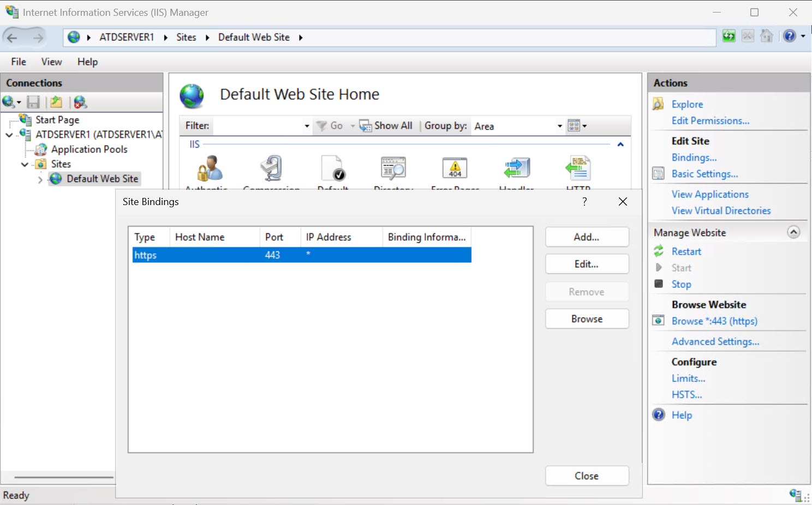Collapse the Sites tree node
Screen dimensions: 812x505
(25, 164)
